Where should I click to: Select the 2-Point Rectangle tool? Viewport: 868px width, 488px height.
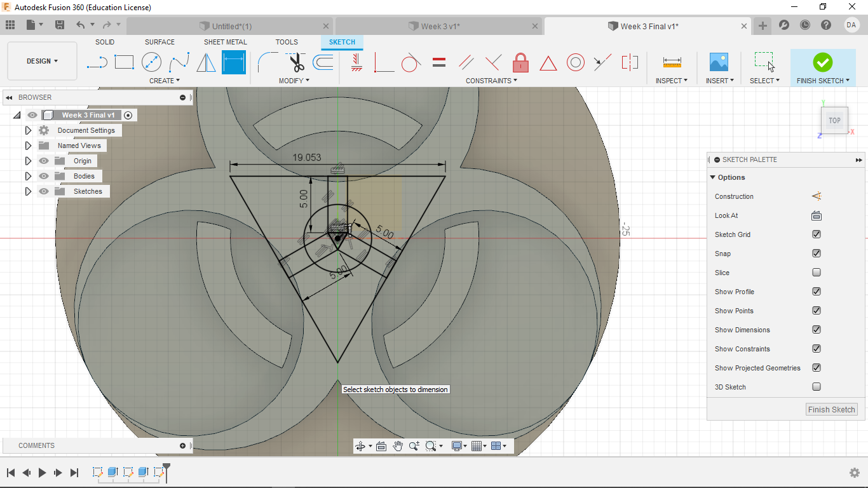click(x=124, y=62)
